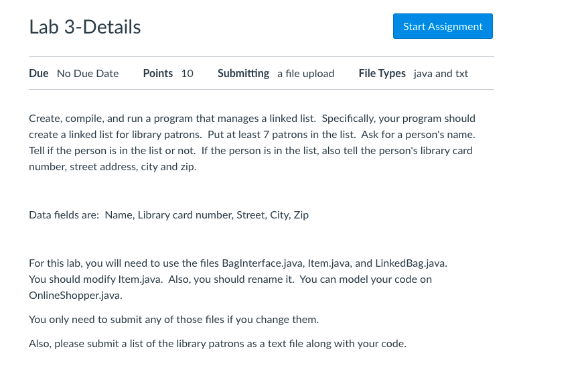Click the 'java and txt' text
The height and width of the screenshot is (382, 588).
(x=441, y=74)
